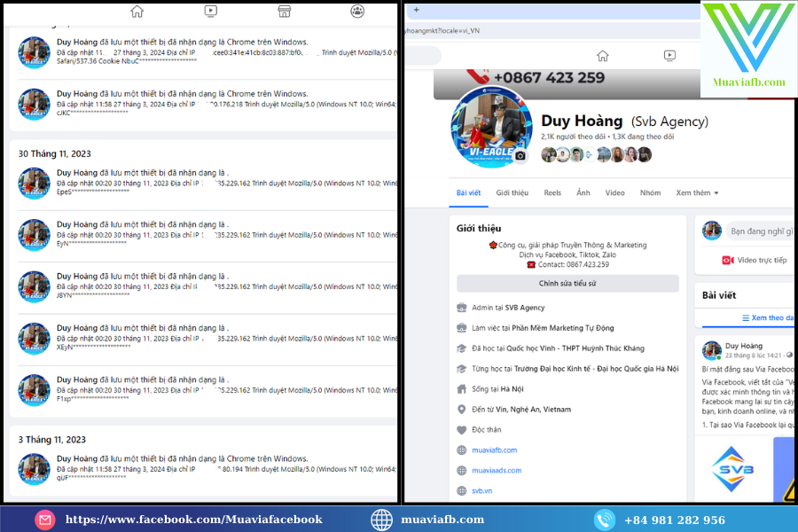Click the 3 Tháng 11, 2023 date header
The height and width of the screenshot is (532, 798).
52,440
